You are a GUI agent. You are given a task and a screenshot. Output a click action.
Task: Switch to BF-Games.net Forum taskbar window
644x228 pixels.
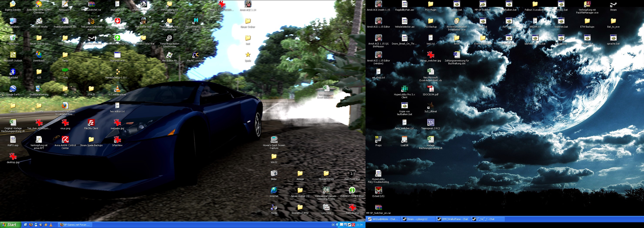coord(75,225)
